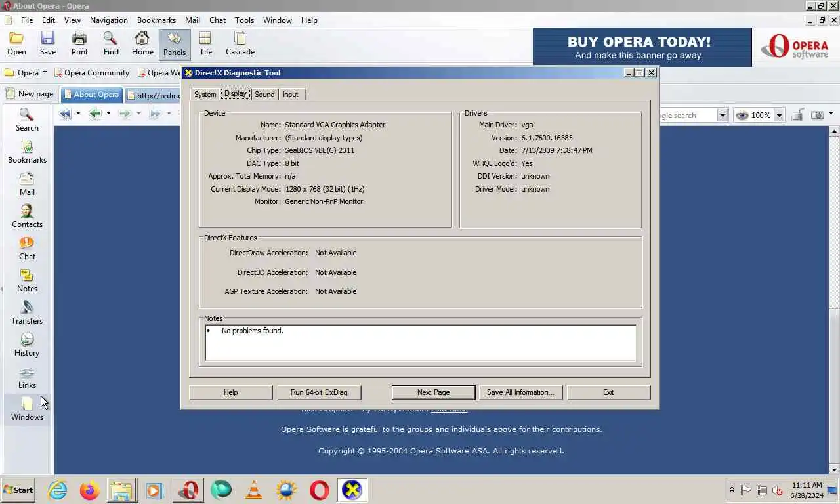Select the About Opera page tab
This screenshot has width=840, height=504.
pos(91,94)
